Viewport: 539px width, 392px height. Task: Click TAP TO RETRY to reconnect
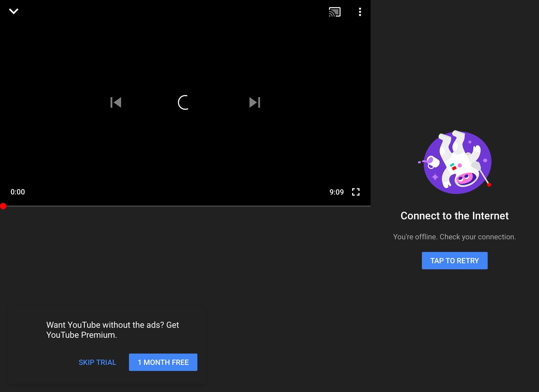coord(455,261)
